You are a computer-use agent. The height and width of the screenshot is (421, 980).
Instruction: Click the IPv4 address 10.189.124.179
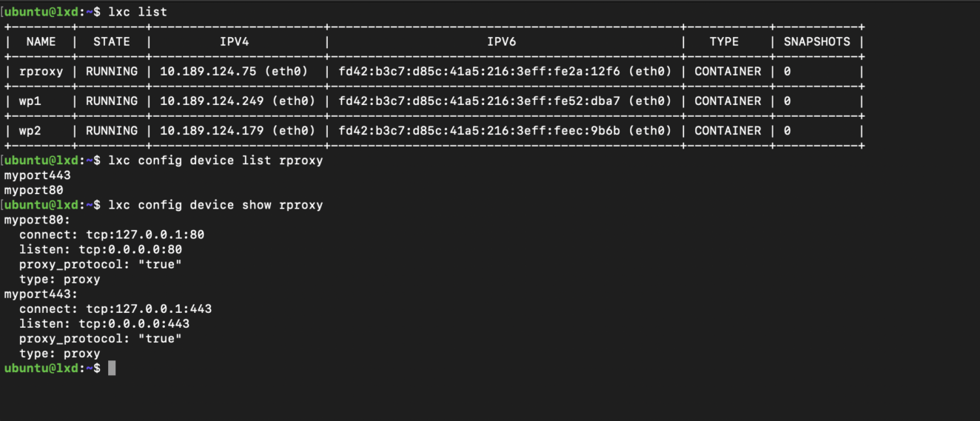pos(204,131)
